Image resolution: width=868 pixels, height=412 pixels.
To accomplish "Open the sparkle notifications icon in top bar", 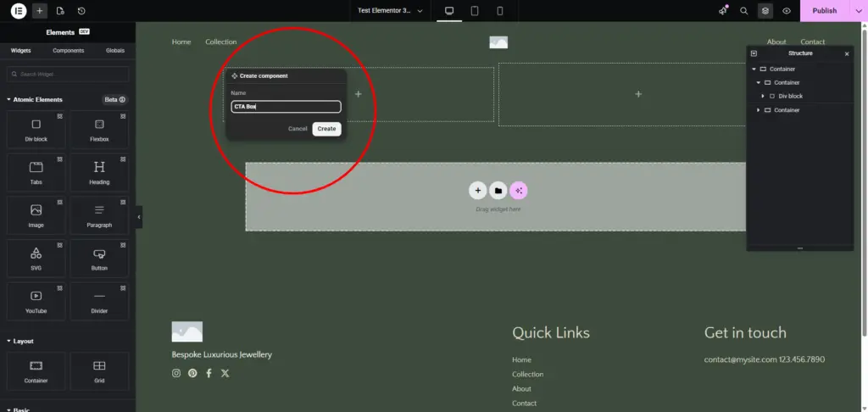I will pyautogui.click(x=723, y=10).
